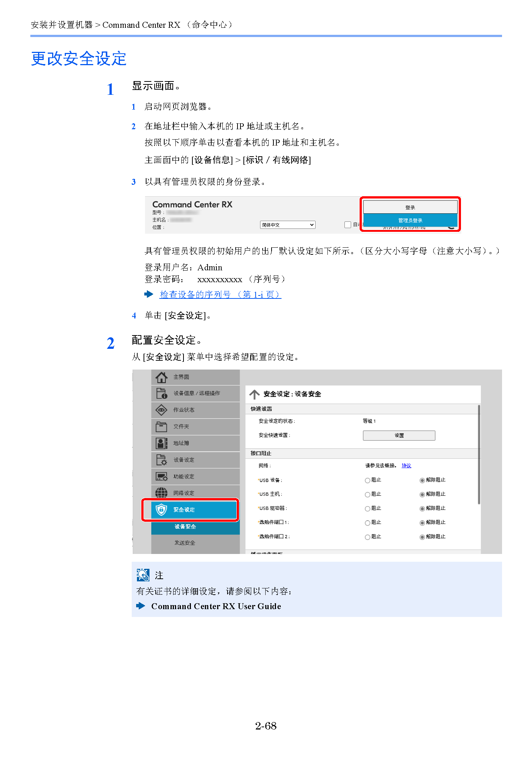Viewport: 532px width, 758px height.
Task: Click the 接口阻止 section header
Action: [x=363, y=453]
